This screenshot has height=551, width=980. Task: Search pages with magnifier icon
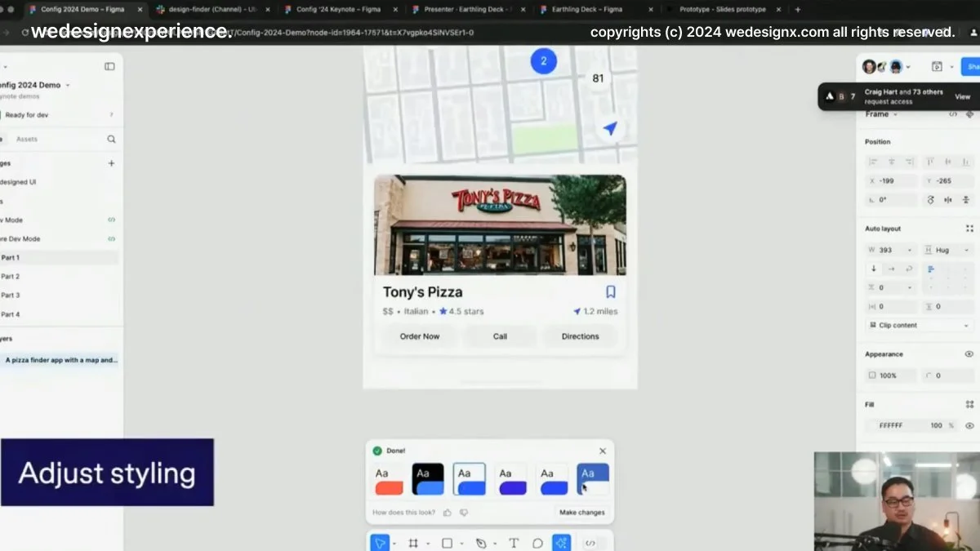pos(111,139)
